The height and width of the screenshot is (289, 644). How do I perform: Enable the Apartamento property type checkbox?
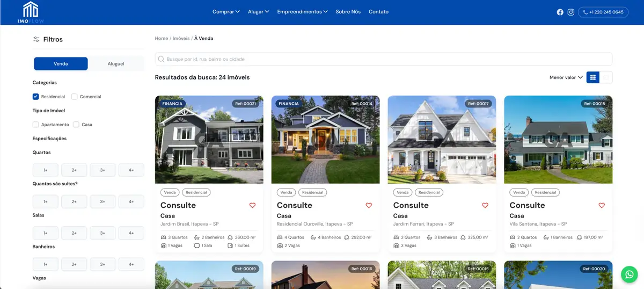coord(36,125)
